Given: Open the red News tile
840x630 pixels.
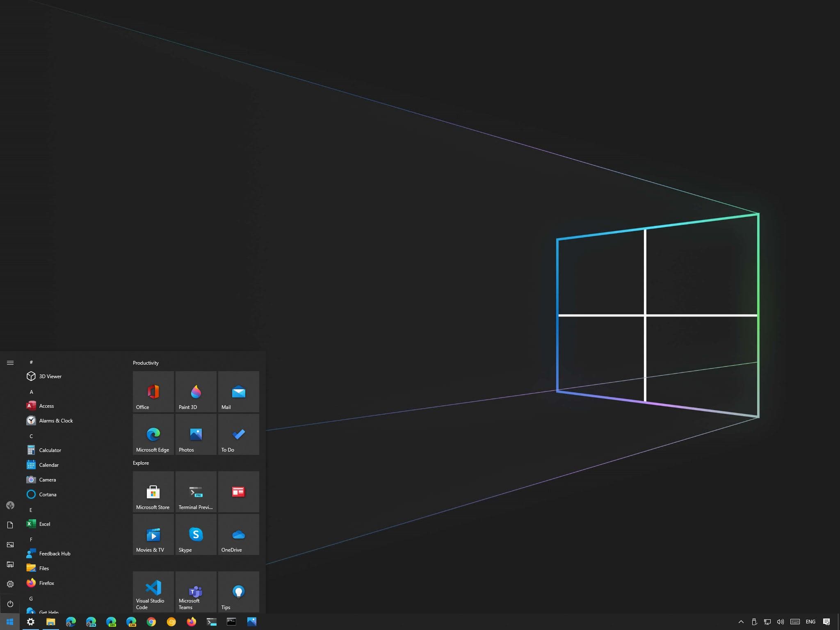Looking at the screenshot, I should click(x=238, y=491).
